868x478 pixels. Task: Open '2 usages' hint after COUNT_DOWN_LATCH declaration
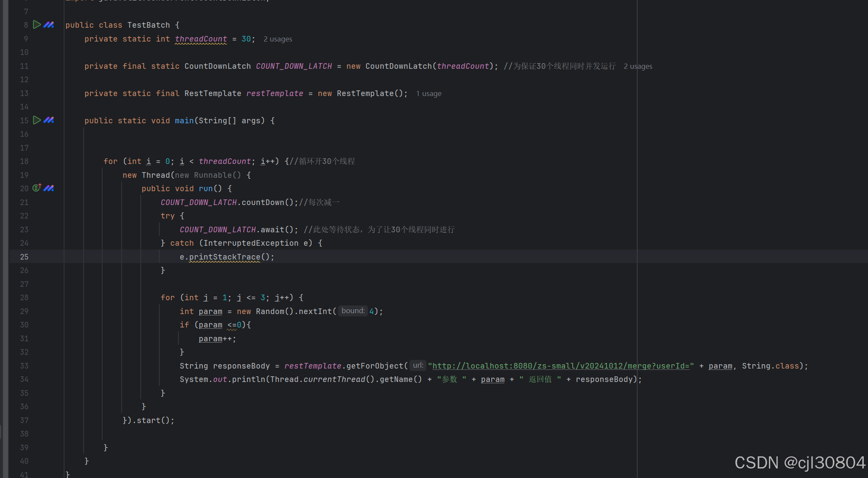click(x=638, y=67)
